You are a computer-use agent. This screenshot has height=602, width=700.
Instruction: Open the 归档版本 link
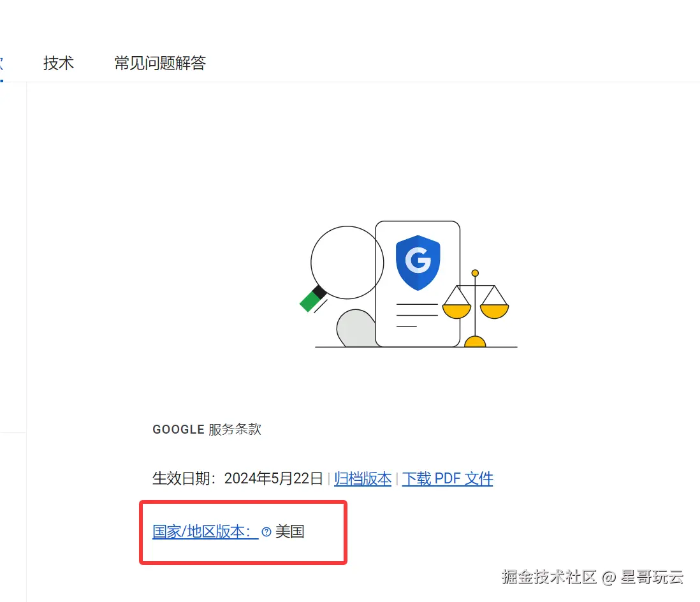coord(363,479)
